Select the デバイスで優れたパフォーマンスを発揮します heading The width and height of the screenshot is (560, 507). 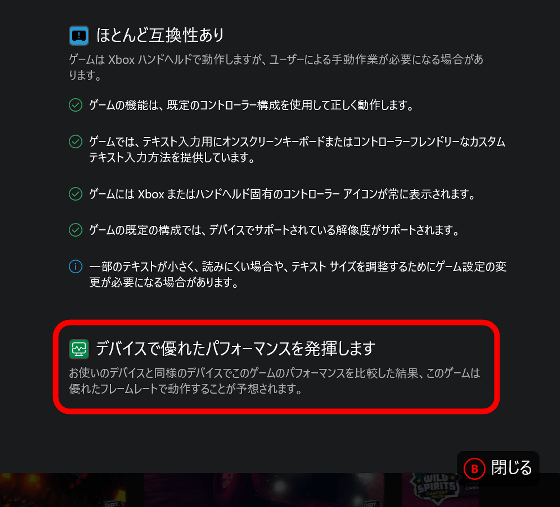[236, 348]
